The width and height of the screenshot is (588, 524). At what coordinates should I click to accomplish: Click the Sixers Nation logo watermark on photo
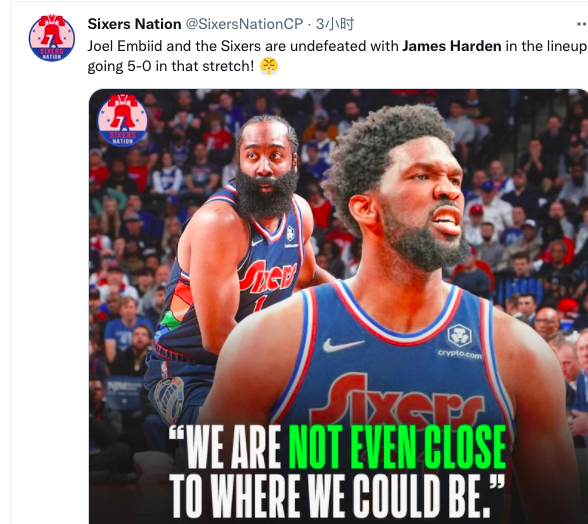123,120
